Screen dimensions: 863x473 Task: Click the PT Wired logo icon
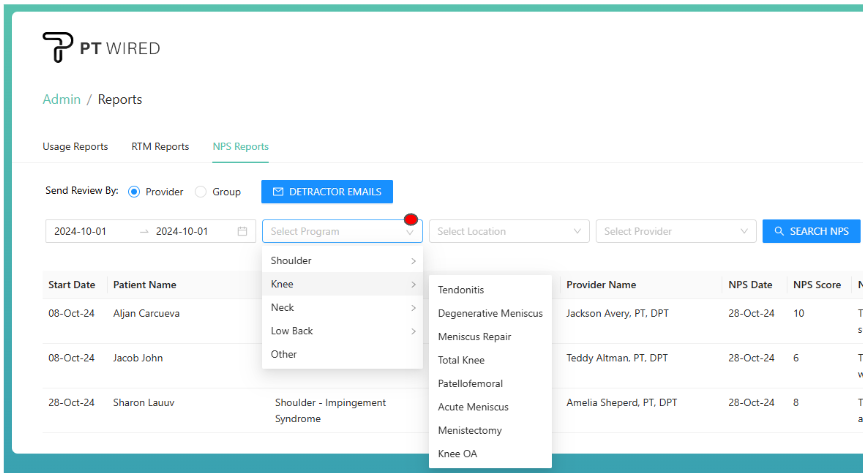pyautogui.click(x=57, y=47)
